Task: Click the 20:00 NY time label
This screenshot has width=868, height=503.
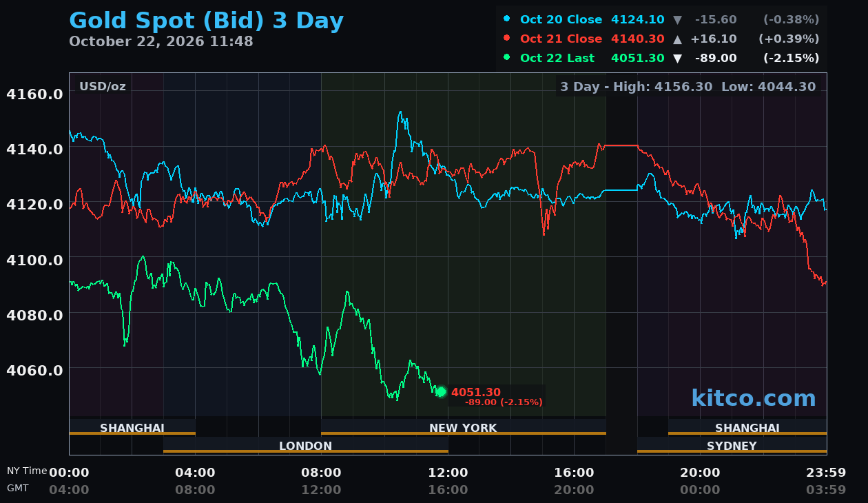Action: (700, 473)
